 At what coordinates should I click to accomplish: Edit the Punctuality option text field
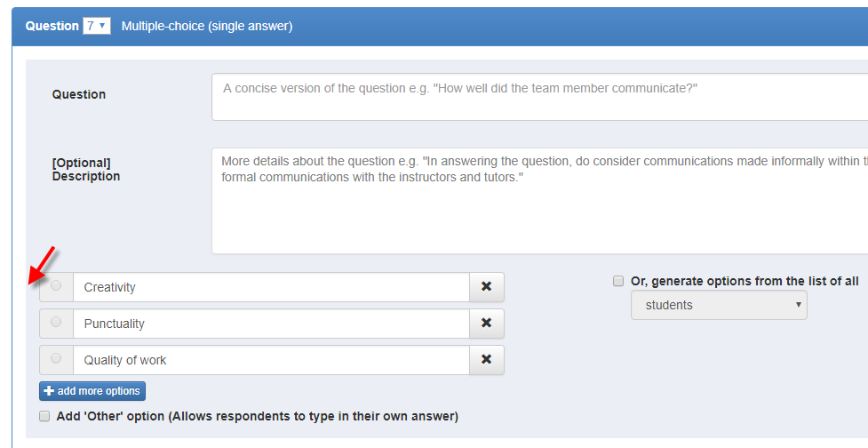(x=271, y=324)
